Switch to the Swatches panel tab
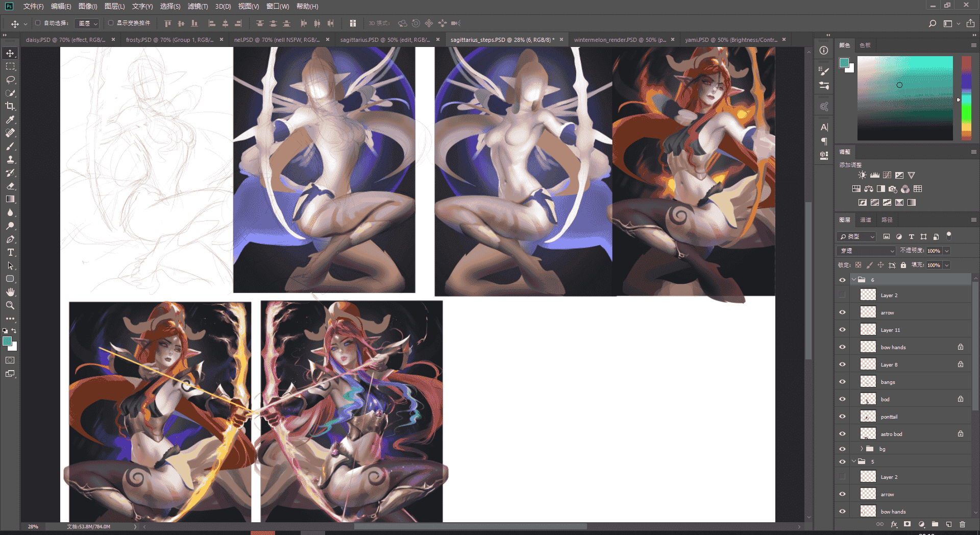980x535 pixels. pyautogui.click(x=865, y=45)
